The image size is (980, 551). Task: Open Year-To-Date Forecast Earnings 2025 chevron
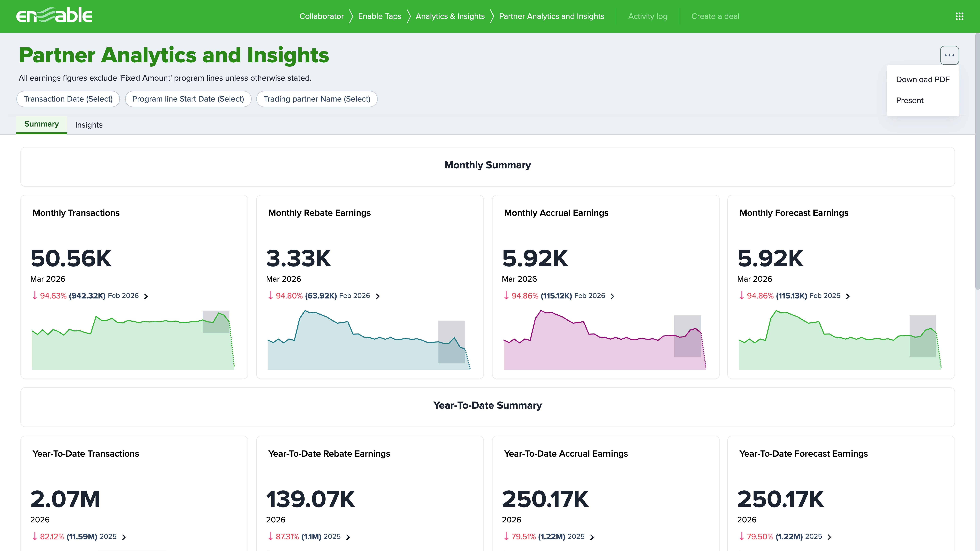[x=829, y=537]
